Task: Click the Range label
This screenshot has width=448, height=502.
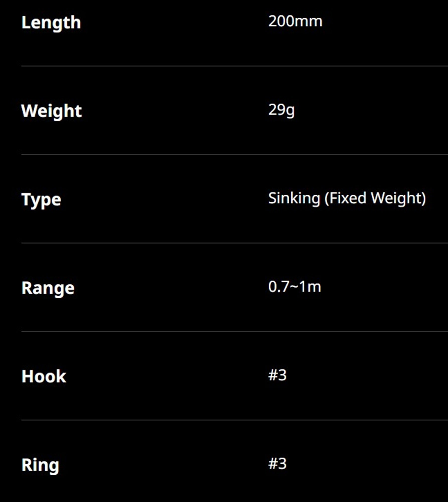Action: [48, 288]
